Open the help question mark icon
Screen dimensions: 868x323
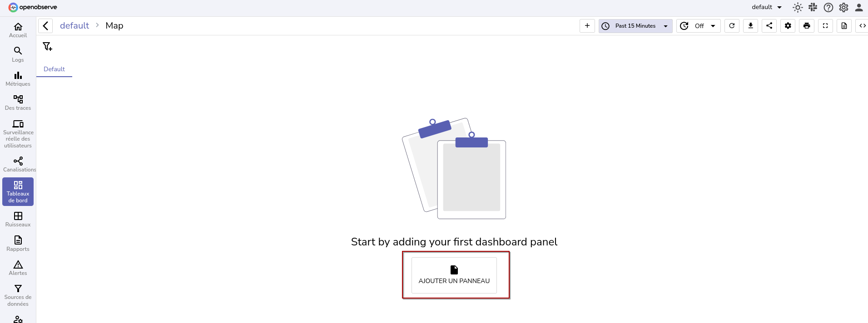[828, 7]
